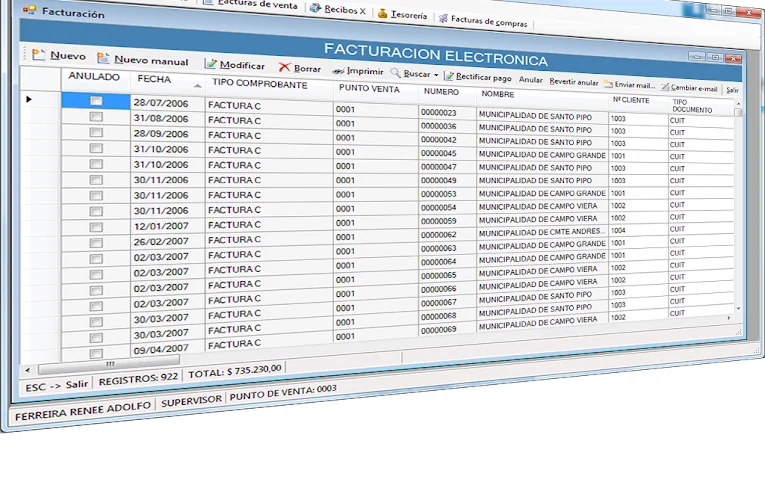Select invoice number 00000069 cell
This screenshot has width=765, height=500.
pyautogui.click(x=447, y=330)
